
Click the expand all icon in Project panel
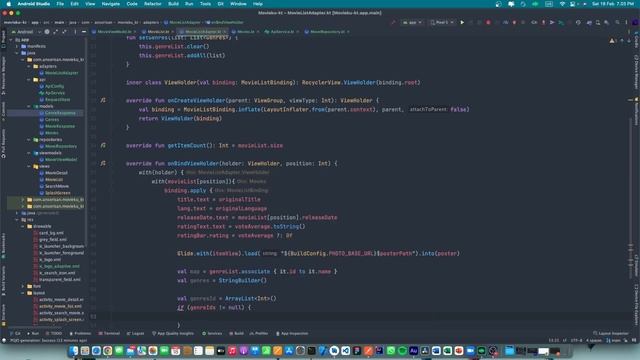click(56, 31)
